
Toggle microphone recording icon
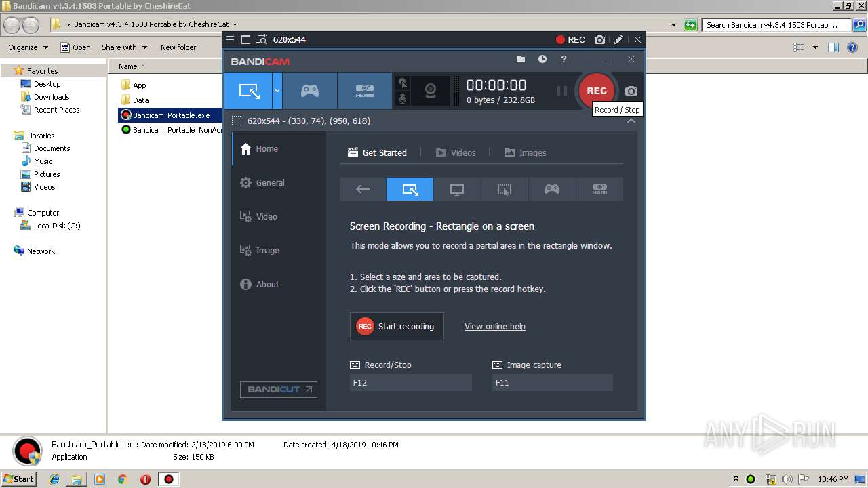[403, 99]
